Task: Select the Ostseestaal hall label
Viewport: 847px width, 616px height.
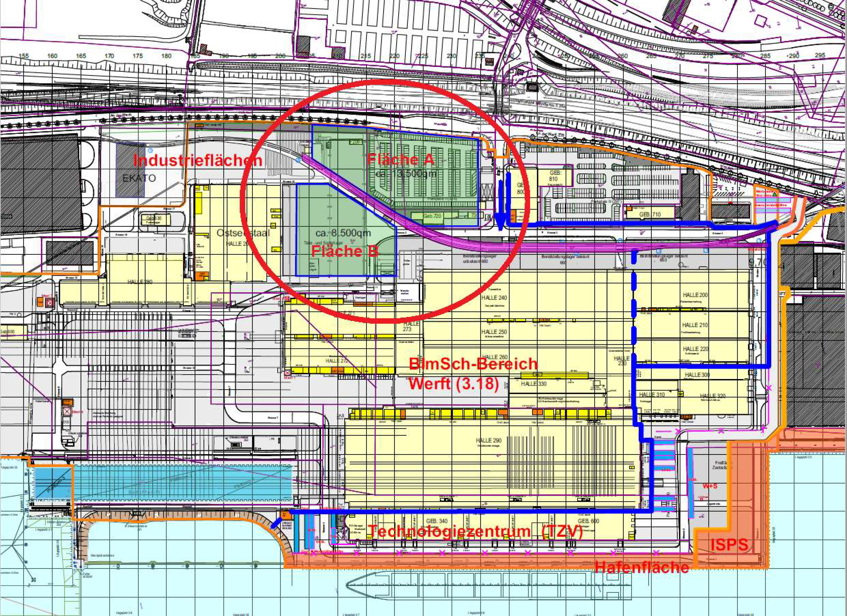Action: click(x=243, y=233)
